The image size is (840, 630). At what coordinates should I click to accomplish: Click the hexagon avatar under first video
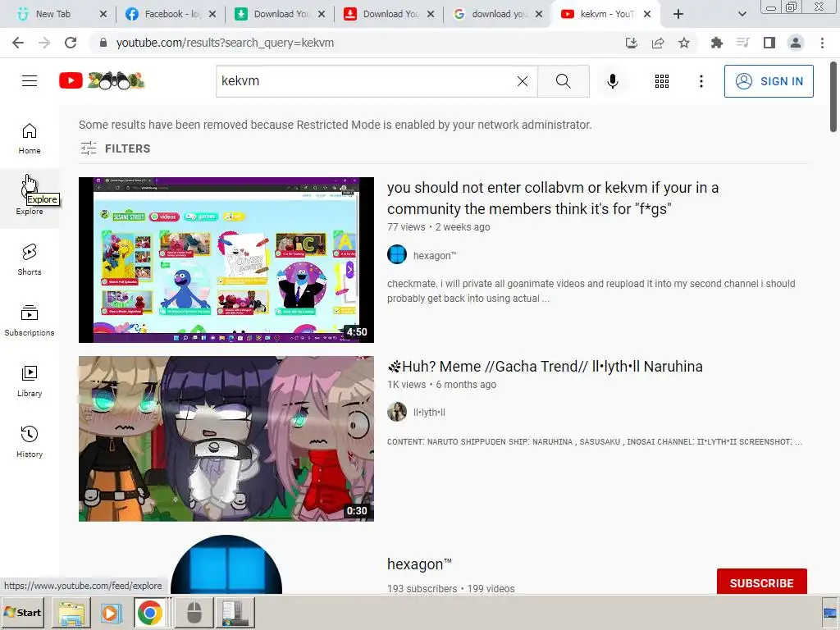coord(397,254)
